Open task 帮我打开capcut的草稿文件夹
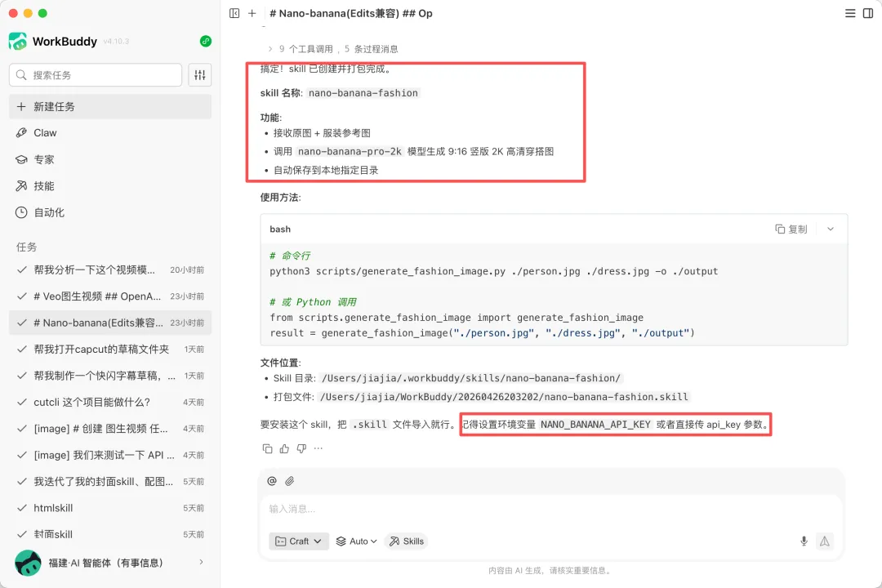Image resolution: width=882 pixels, height=588 pixels. [110, 349]
